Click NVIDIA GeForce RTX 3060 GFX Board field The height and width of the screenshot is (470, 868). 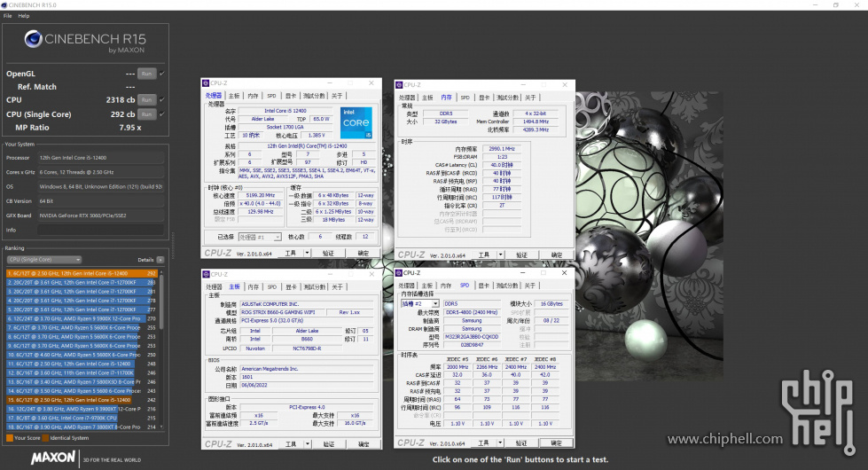(x=101, y=215)
